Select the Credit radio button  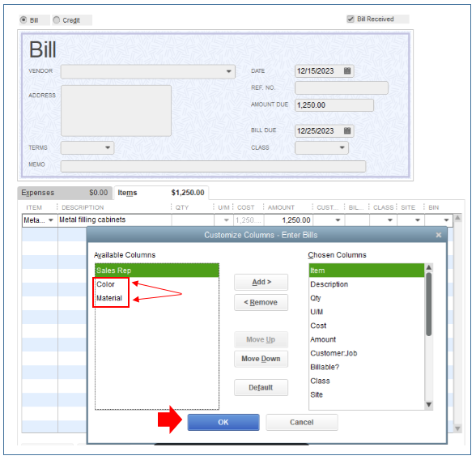click(x=56, y=20)
